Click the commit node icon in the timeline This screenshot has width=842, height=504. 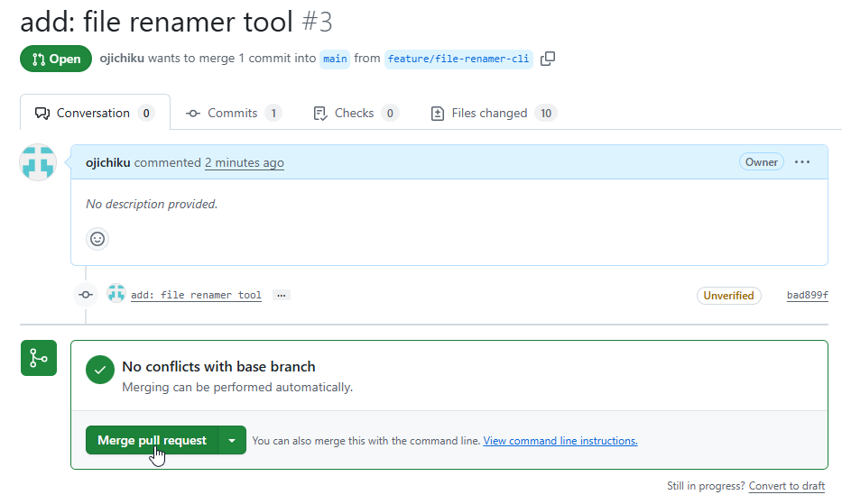coord(86,294)
